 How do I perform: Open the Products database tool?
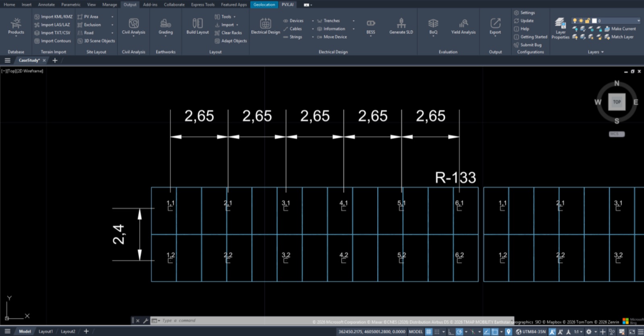[x=16, y=27]
